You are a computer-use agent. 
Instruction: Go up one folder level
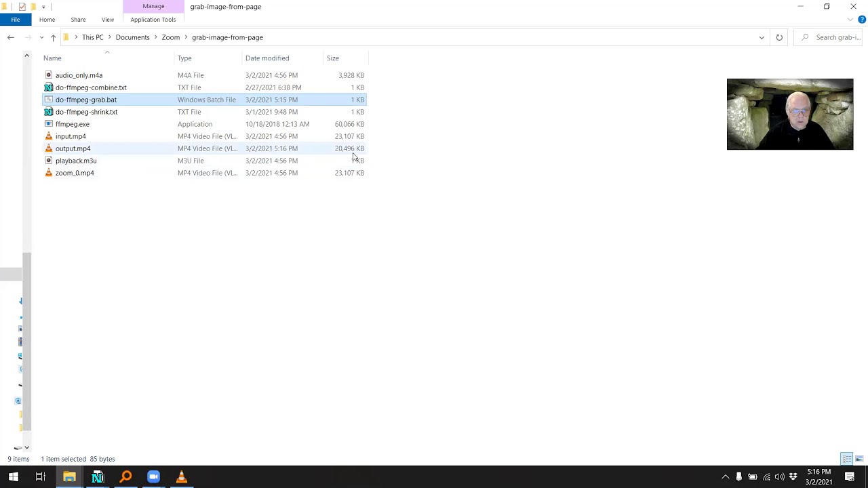click(53, 37)
